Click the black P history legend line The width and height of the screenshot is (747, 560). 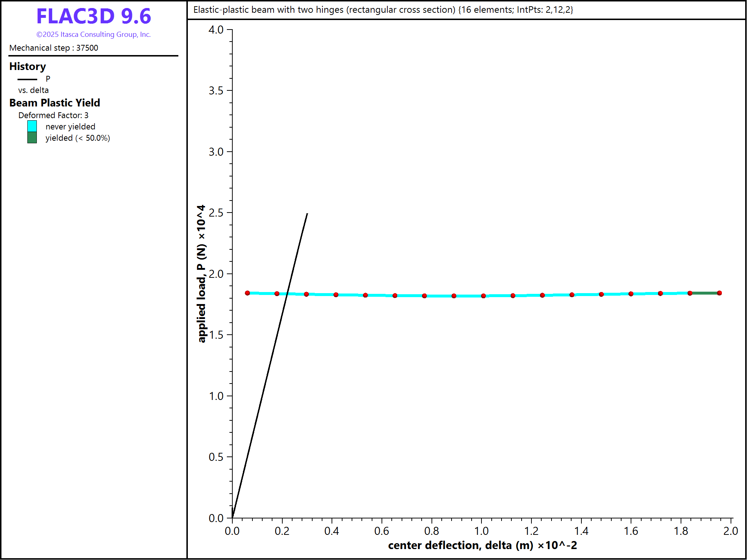tap(27, 79)
